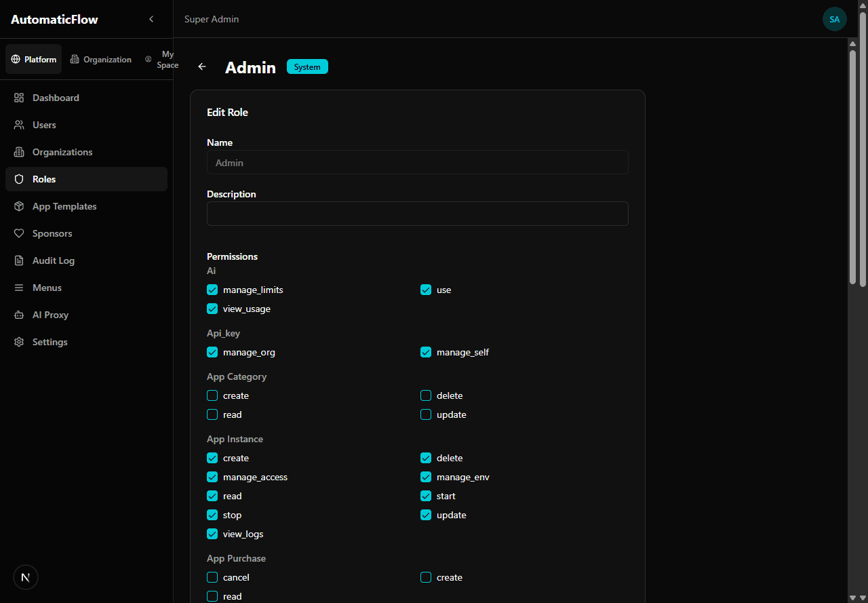The width and height of the screenshot is (868, 603).
Task: Click the App Templates box icon
Action: click(x=19, y=206)
